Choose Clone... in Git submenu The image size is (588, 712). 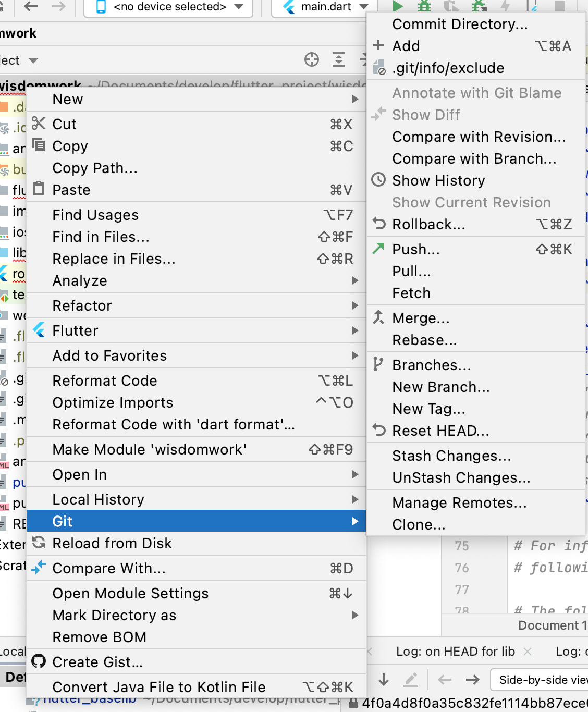(x=475, y=524)
